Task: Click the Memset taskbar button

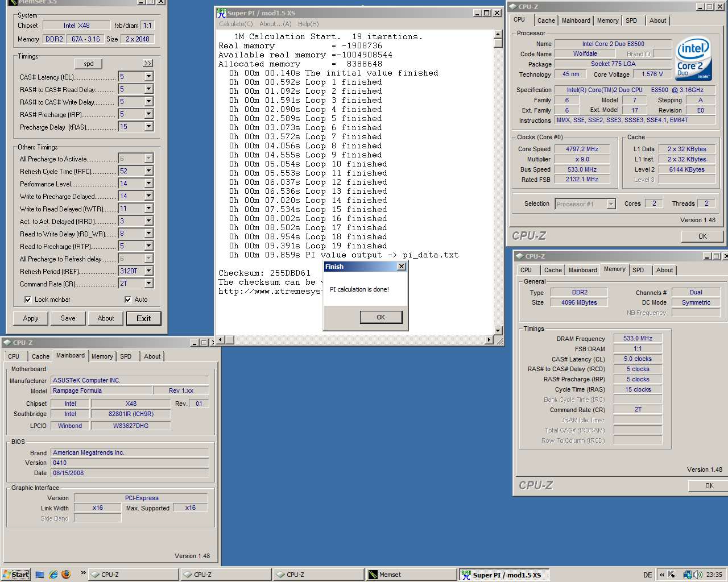Action: 412,575
